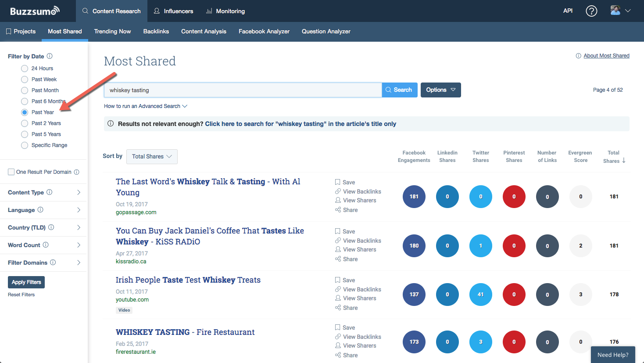Click Evergreen score circle showing 3
Viewport: 644px width, 363px height.
tap(581, 295)
